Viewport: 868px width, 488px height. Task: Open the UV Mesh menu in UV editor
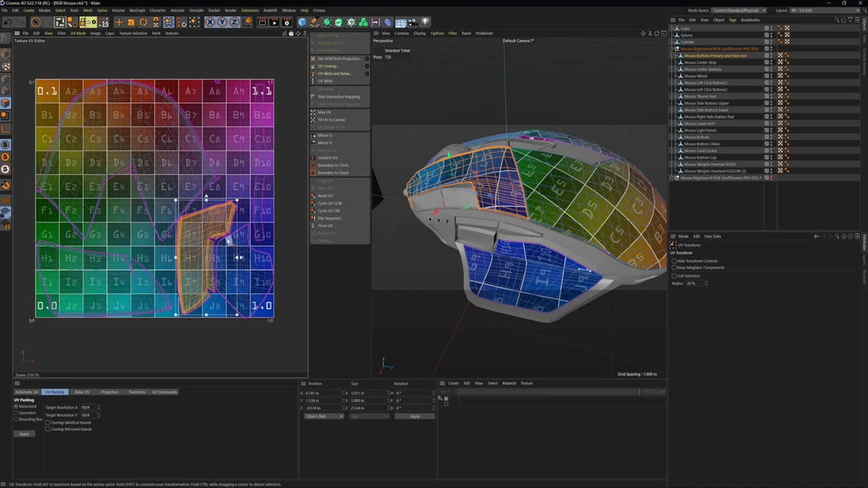78,33
